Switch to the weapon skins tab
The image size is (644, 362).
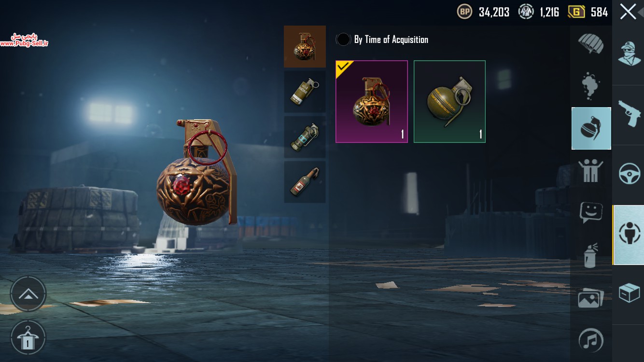pos(629,114)
